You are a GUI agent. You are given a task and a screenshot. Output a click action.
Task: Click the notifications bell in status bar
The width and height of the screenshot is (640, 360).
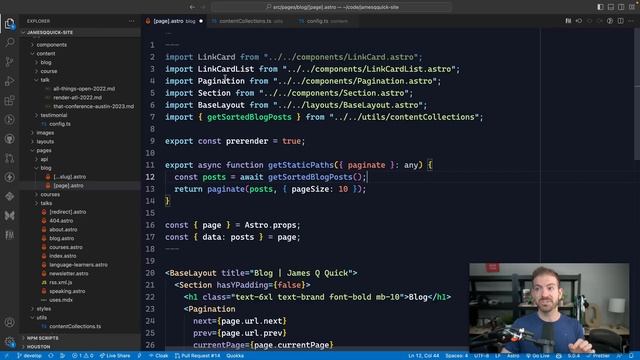pyautogui.click(x=631, y=356)
